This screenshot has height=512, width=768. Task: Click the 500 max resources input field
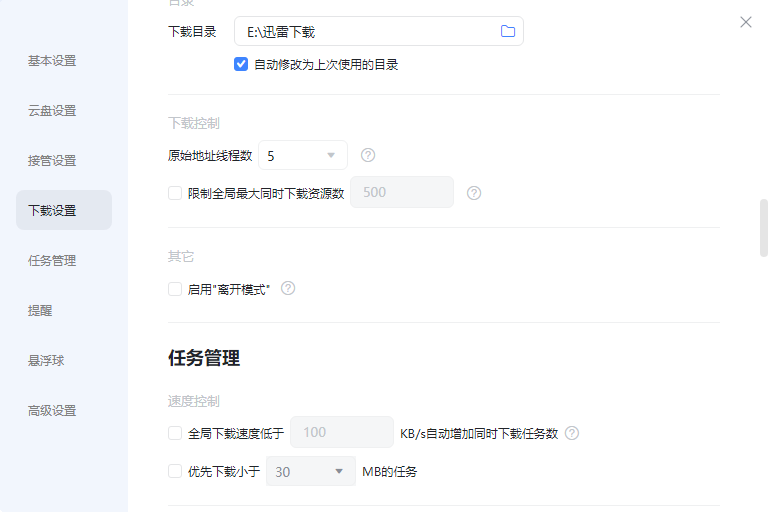tap(402, 192)
